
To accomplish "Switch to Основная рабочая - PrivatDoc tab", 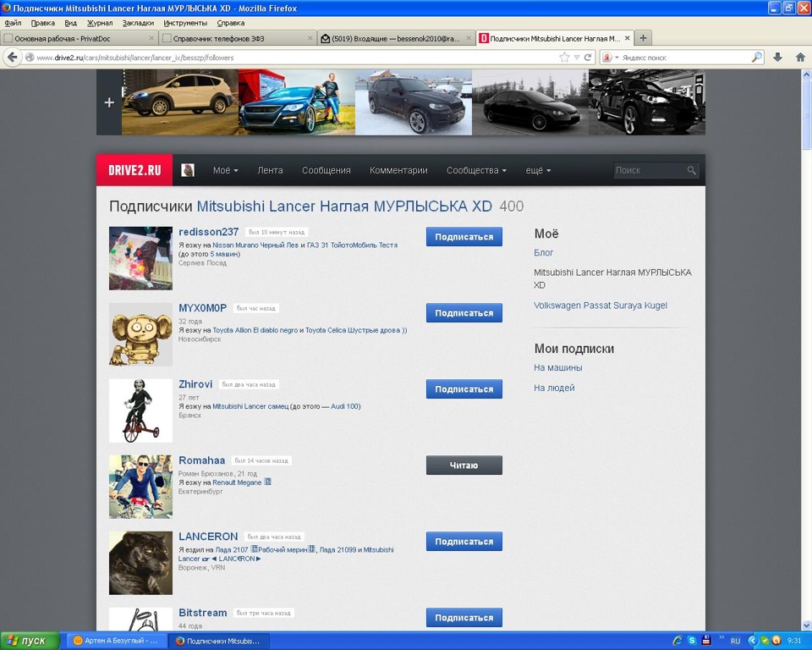I will point(78,38).
